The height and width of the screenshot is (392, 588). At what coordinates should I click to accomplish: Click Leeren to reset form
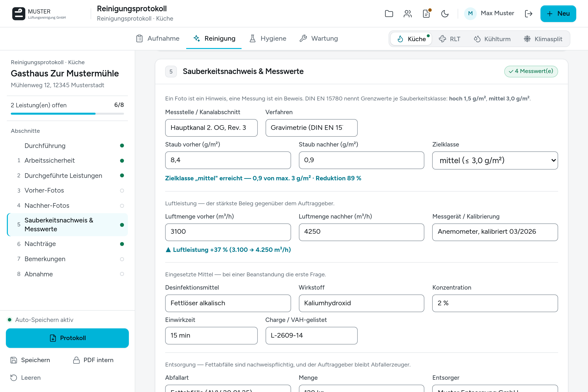pyautogui.click(x=25, y=378)
